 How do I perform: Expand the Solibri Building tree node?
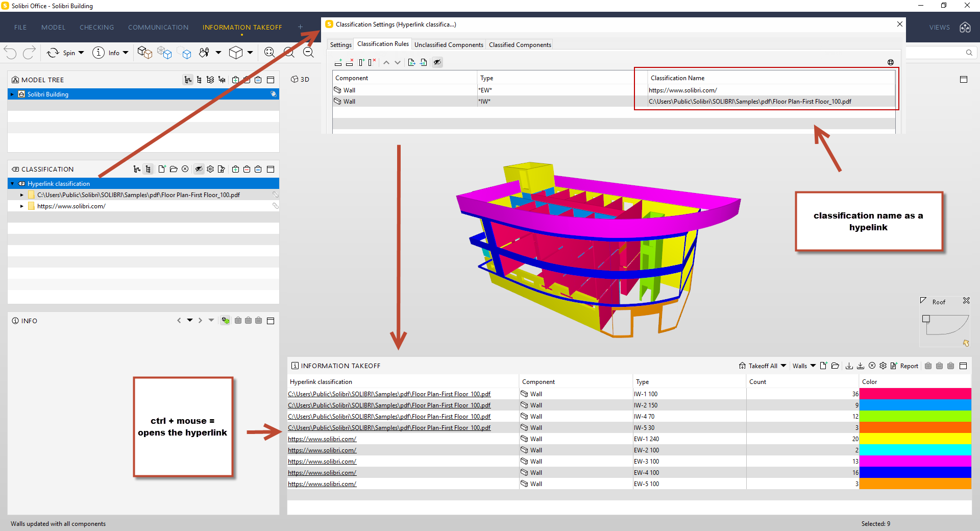(12, 94)
